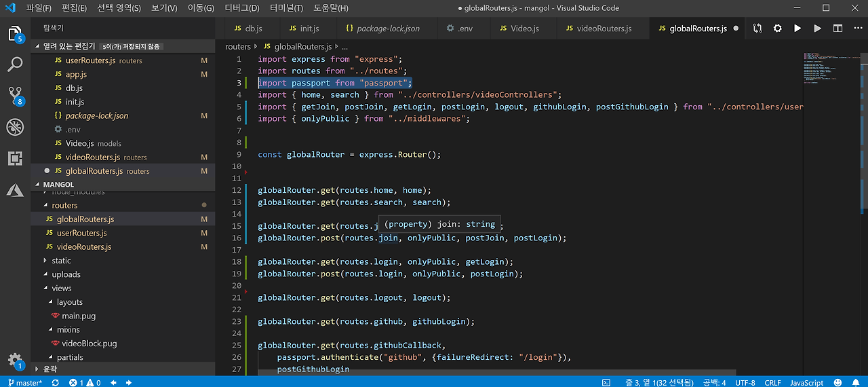Click the master* branch indicator

[x=24, y=382]
